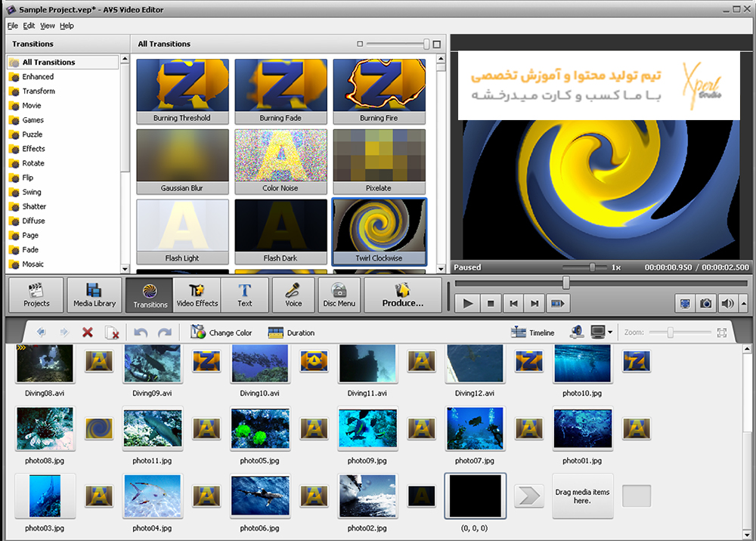
Task: Click the Produce... button
Action: pyautogui.click(x=402, y=295)
